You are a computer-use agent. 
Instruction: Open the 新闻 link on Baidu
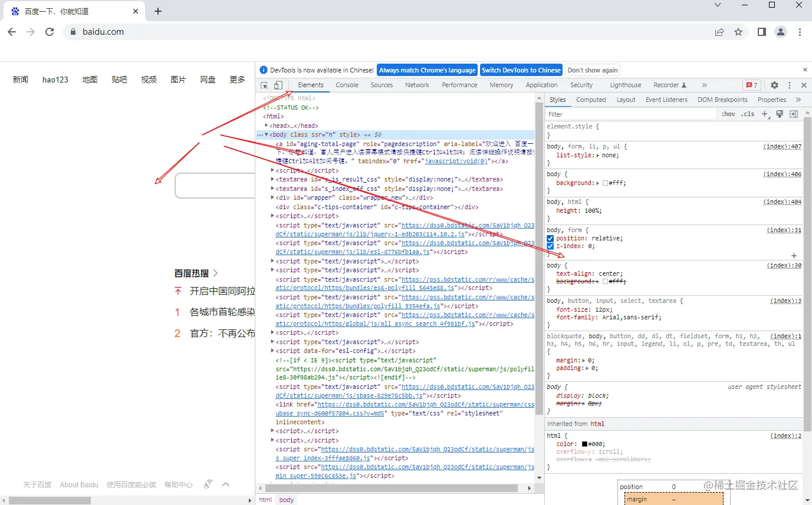coord(21,80)
